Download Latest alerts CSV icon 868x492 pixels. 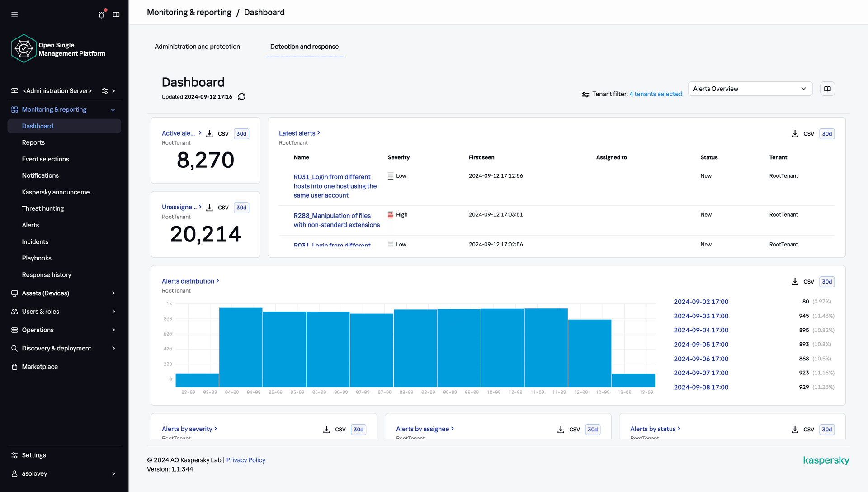point(795,134)
